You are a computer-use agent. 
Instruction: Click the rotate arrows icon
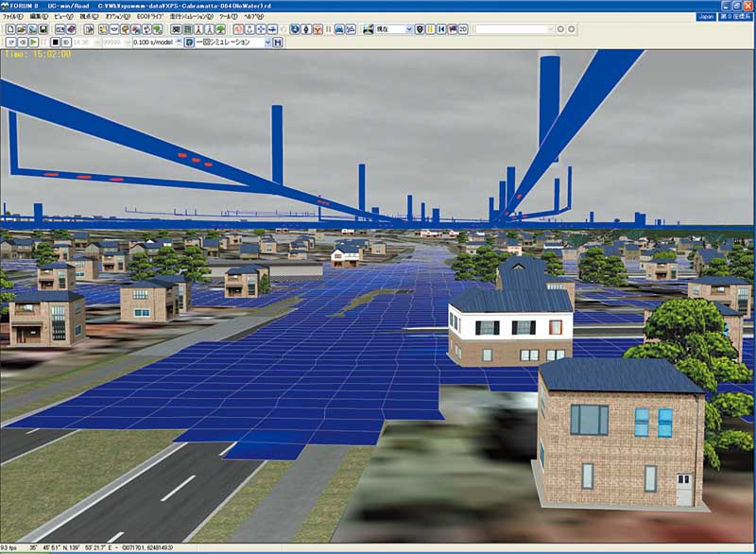coord(146,29)
